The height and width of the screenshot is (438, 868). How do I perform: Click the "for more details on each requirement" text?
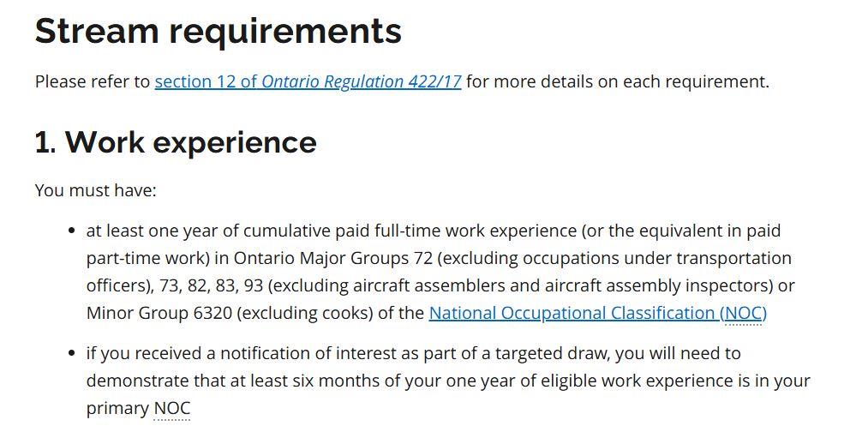tap(617, 82)
